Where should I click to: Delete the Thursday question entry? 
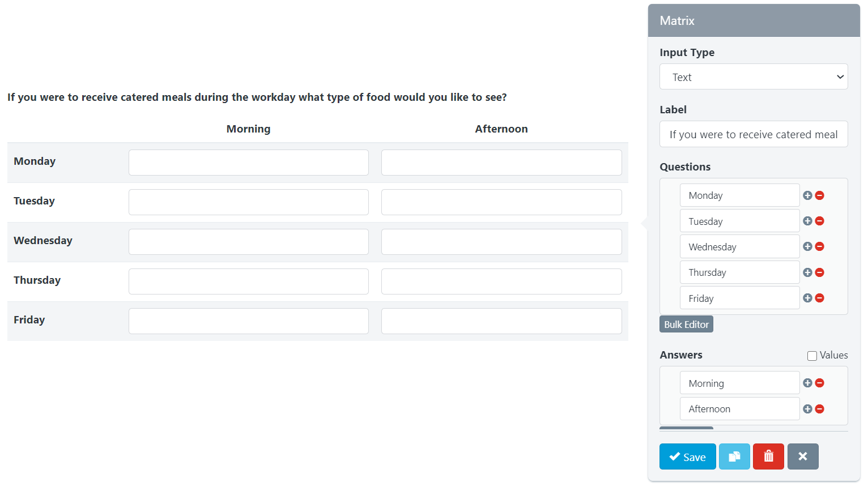tap(819, 272)
